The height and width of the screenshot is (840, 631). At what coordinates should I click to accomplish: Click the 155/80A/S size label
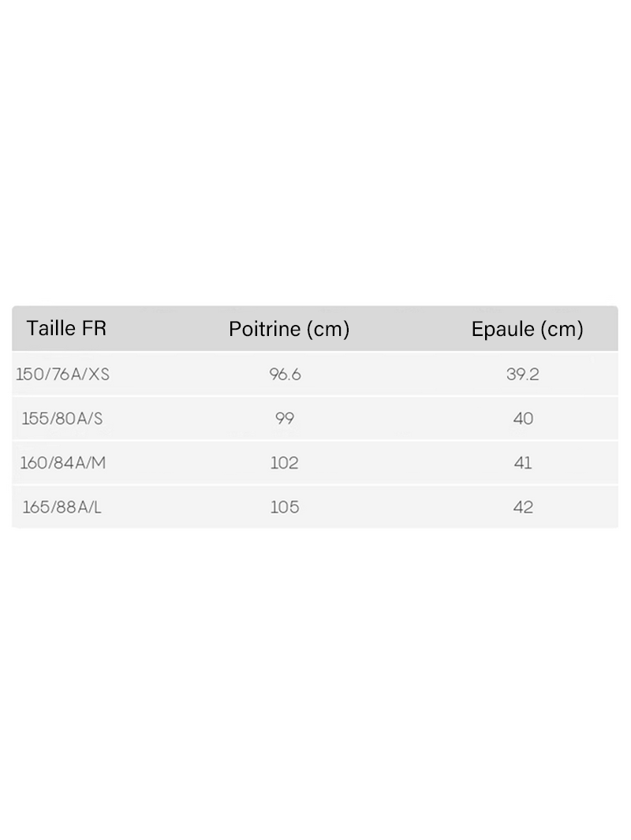62,418
